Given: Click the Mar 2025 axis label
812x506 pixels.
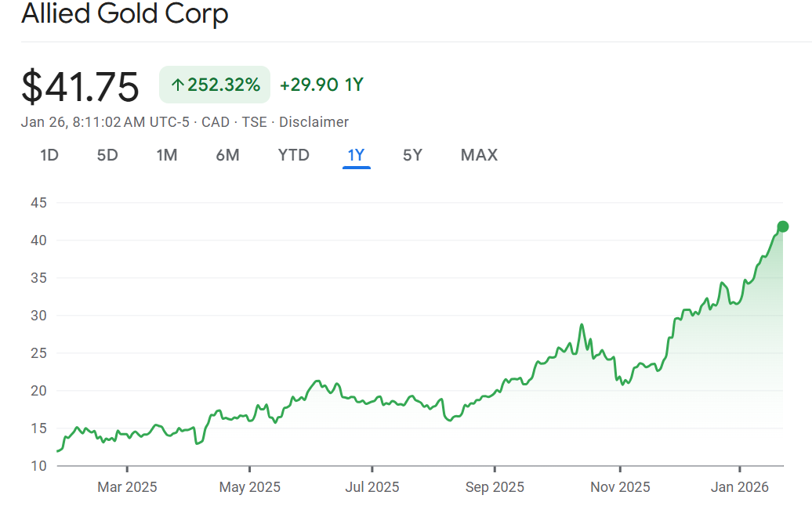Looking at the screenshot, I should coord(127,487).
